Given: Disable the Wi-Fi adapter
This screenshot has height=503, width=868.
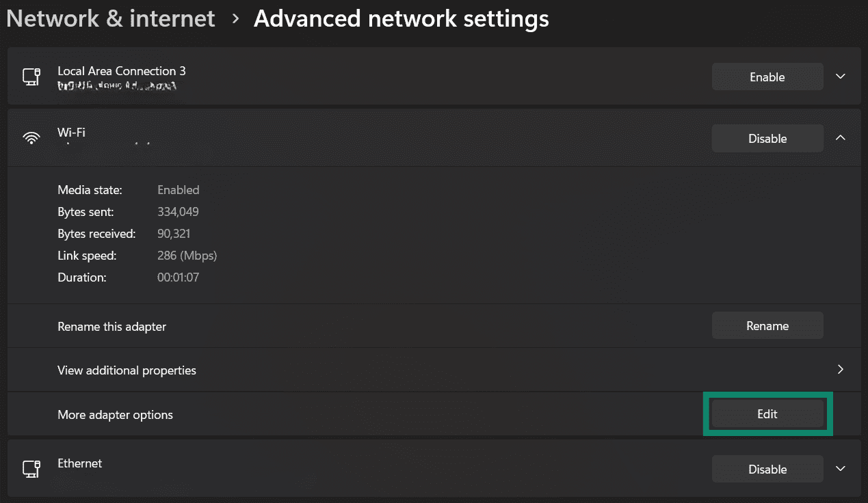Looking at the screenshot, I should pos(767,138).
